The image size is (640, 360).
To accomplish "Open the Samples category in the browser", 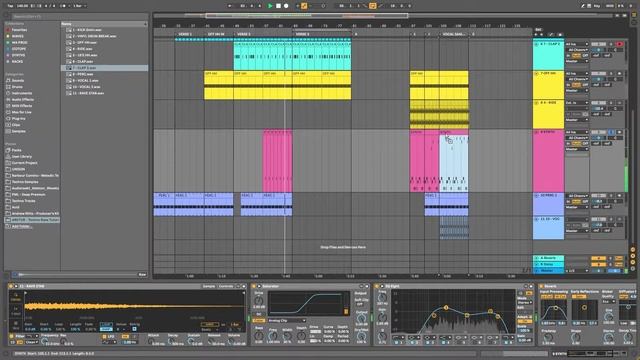I will [x=18, y=131].
